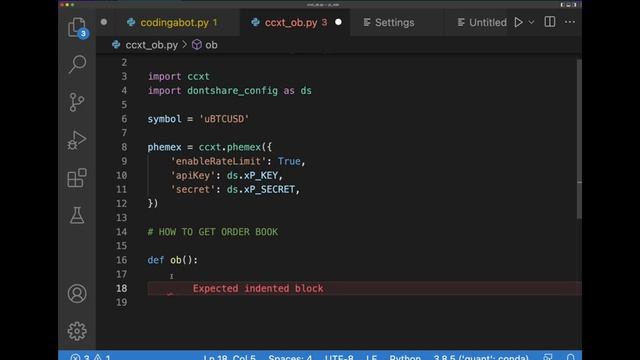640x360 pixels.
Task: Open the Extensions view
Action: click(x=77, y=178)
